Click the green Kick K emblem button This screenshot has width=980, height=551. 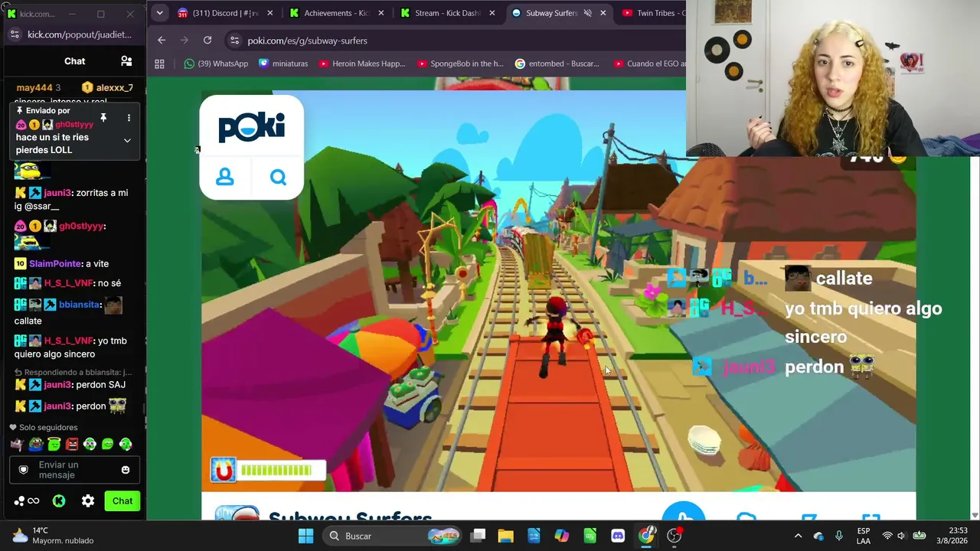point(59,501)
